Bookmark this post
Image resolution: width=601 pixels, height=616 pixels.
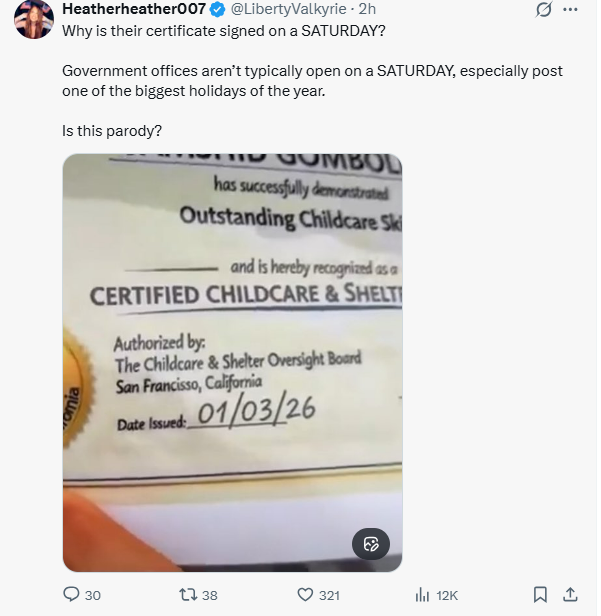pyautogui.click(x=540, y=594)
